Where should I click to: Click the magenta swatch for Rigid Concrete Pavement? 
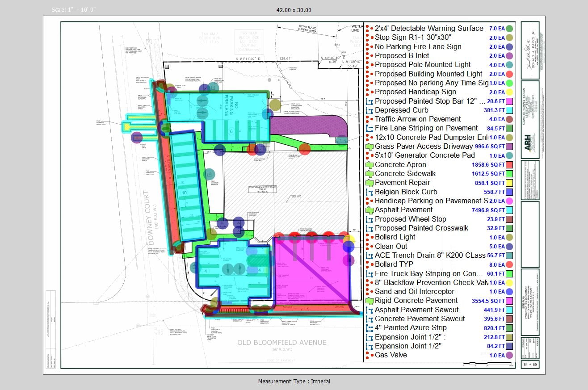[x=509, y=301]
